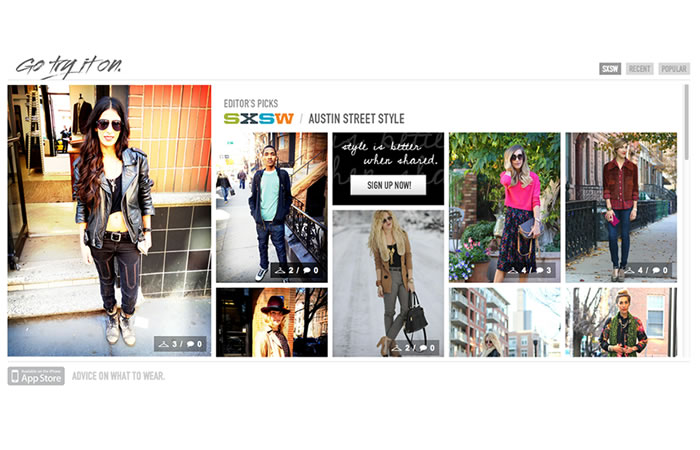The width and height of the screenshot is (700, 450).
Task: Open the burgundy hat woman thumbnail
Action: 272,322
